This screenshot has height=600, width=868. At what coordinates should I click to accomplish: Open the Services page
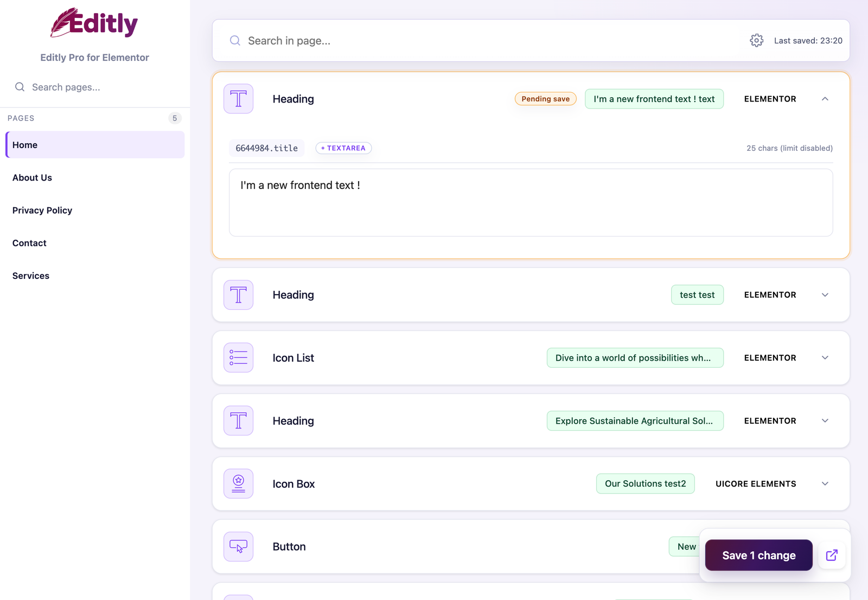tap(95, 276)
